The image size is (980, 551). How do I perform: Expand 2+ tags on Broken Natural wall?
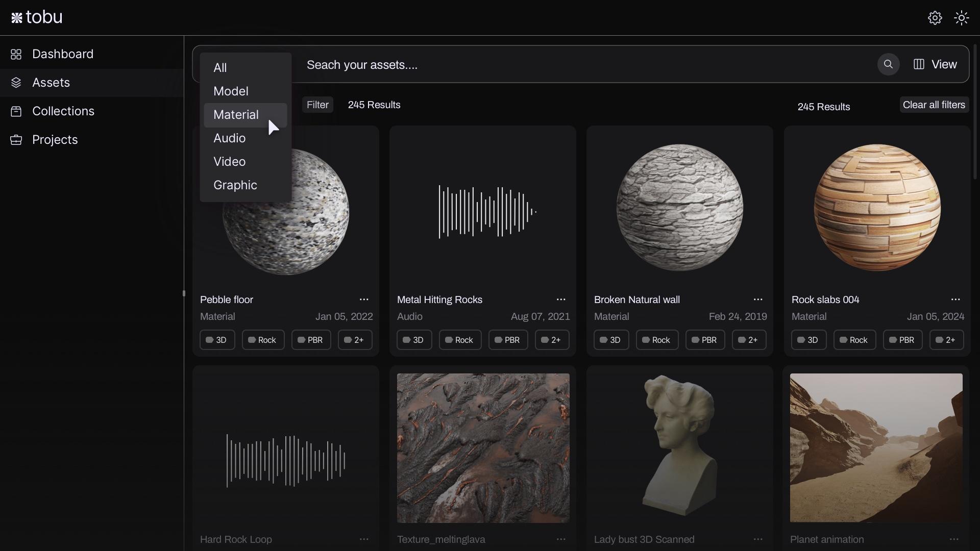pyautogui.click(x=749, y=340)
